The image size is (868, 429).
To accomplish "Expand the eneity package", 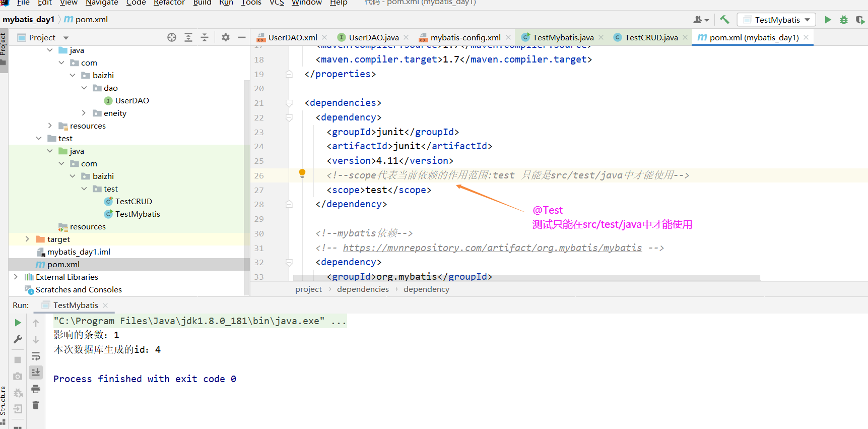I will 84,113.
